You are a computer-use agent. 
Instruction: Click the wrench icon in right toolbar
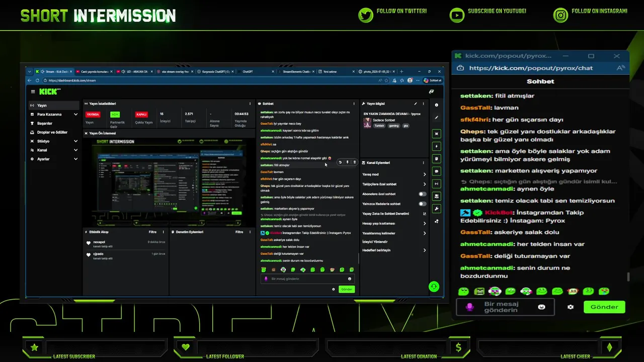pyautogui.click(x=436, y=209)
